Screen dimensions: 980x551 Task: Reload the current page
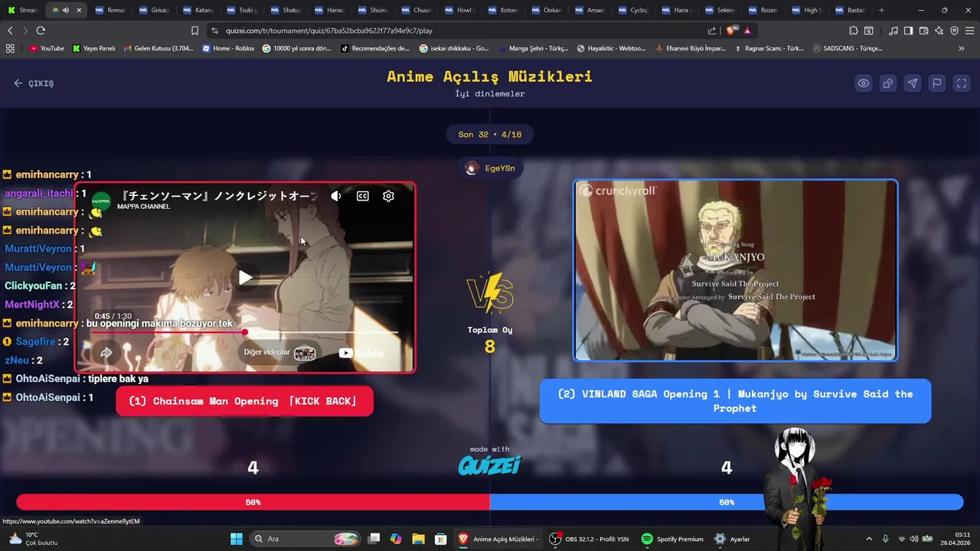point(41,31)
